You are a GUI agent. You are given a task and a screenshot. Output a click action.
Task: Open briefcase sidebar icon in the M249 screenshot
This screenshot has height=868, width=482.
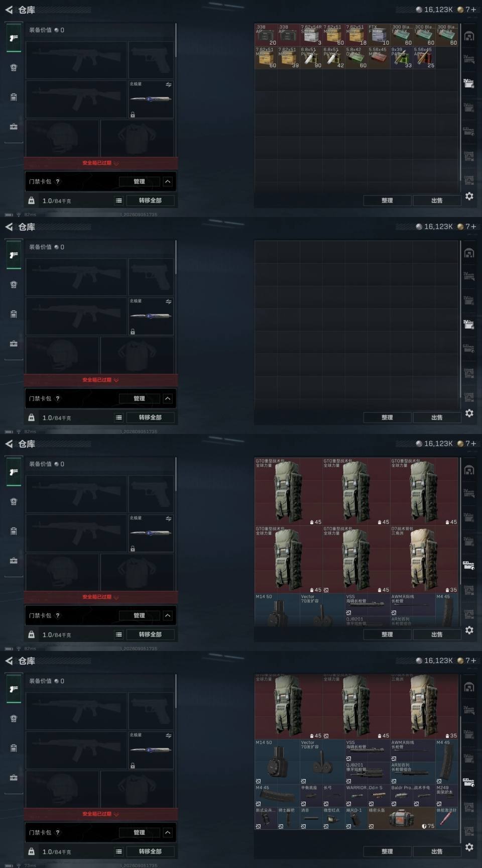point(14,778)
